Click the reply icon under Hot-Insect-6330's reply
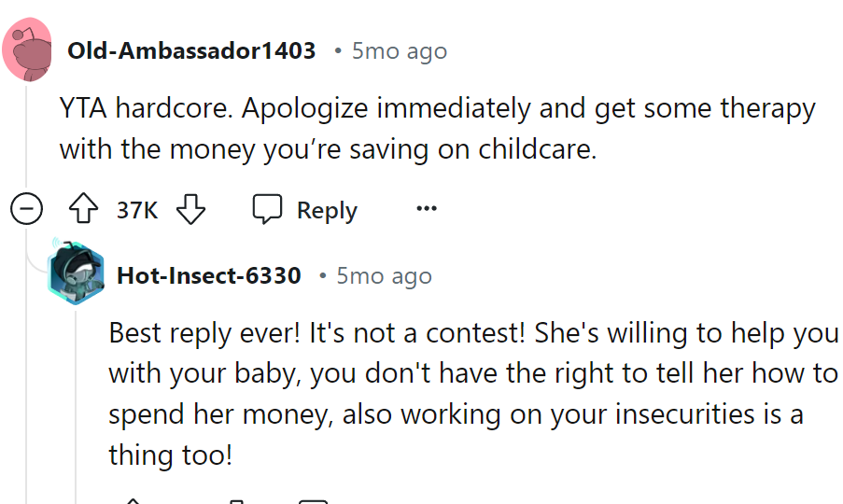 [x=314, y=500]
